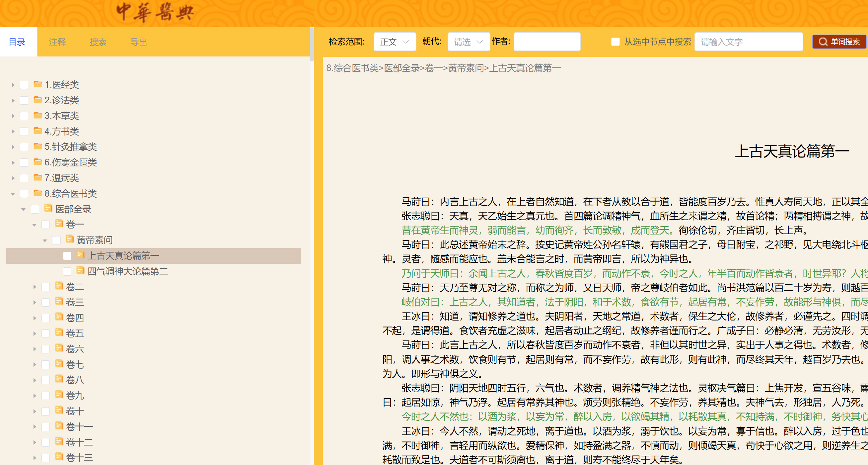Check the box beside 上古天真论篇第一

pyautogui.click(x=67, y=256)
